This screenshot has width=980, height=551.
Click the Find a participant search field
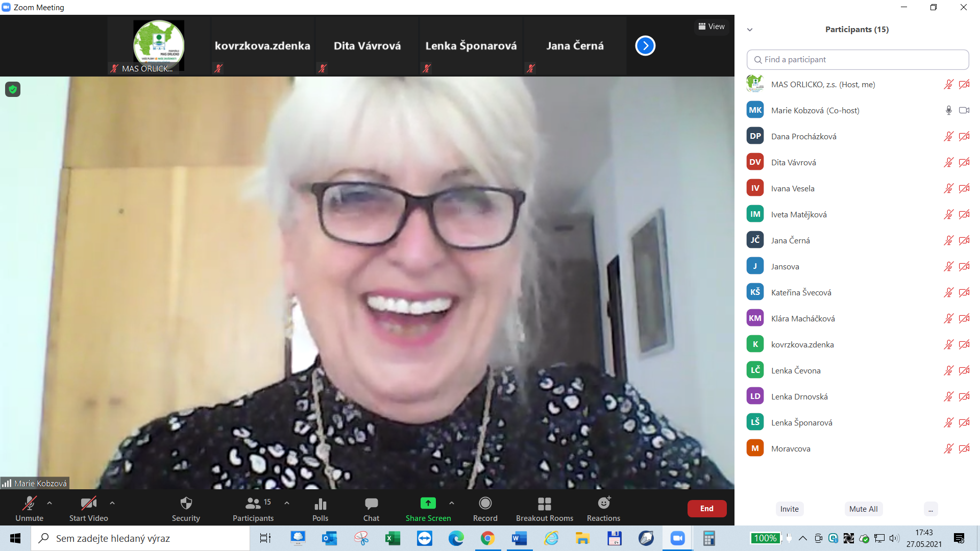click(x=857, y=60)
